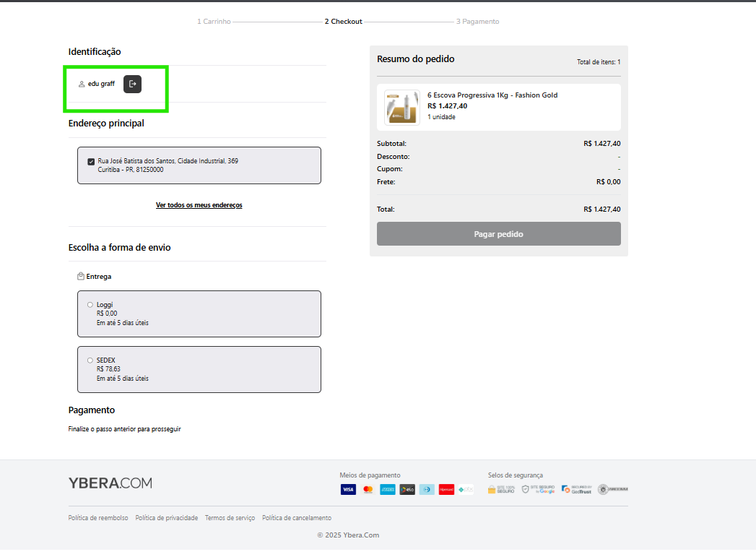
Task: Click the SEDEX price R$ 78,63
Action: (108, 369)
